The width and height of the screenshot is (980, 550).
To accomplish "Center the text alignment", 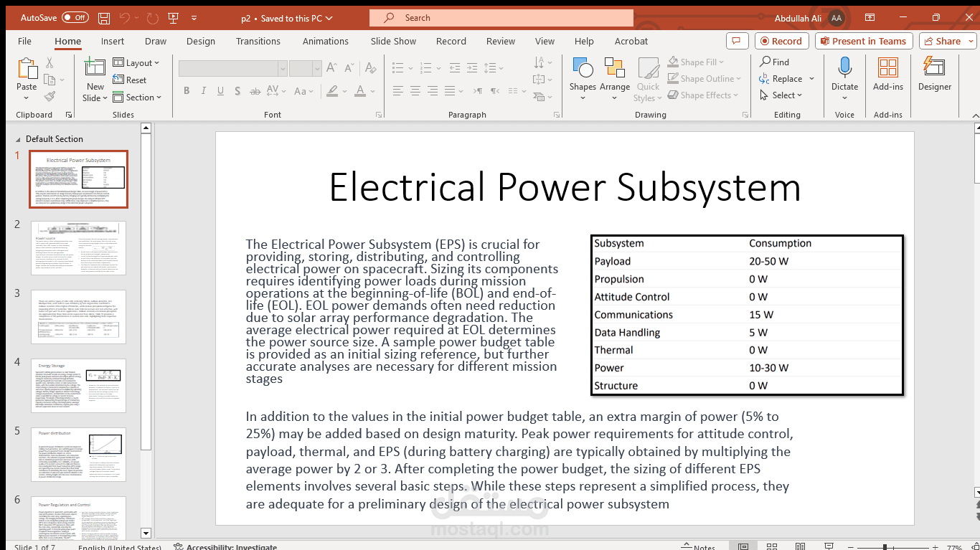I will 415,91.
